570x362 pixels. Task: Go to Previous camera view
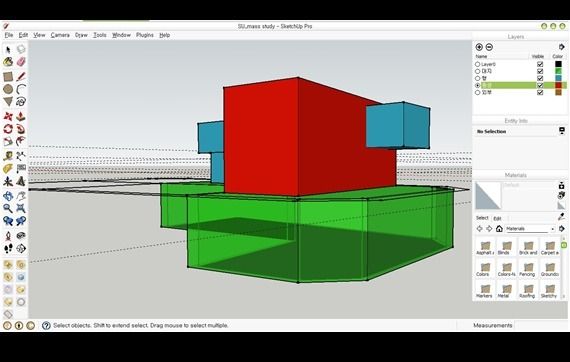(x=8, y=221)
